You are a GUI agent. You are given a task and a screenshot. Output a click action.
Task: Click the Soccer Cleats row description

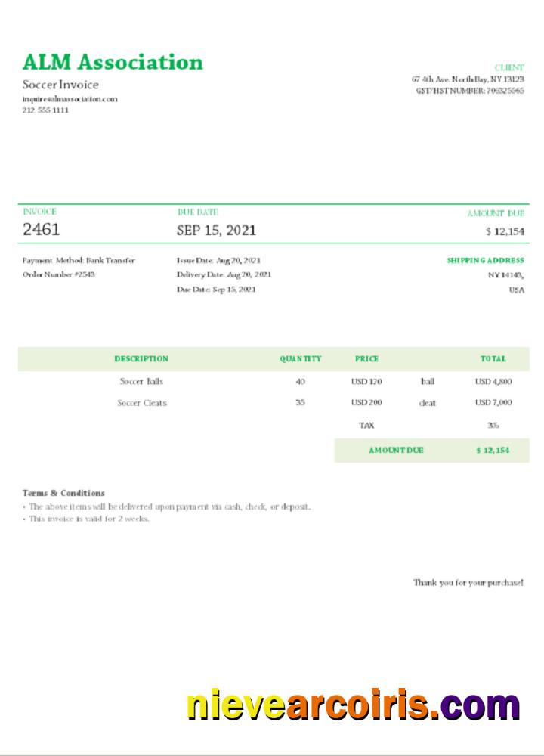tap(141, 403)
